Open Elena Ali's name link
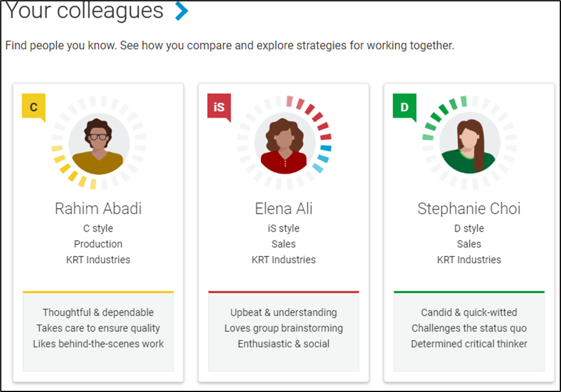This screenshot has height=392, width=561. tap(284, 208)
